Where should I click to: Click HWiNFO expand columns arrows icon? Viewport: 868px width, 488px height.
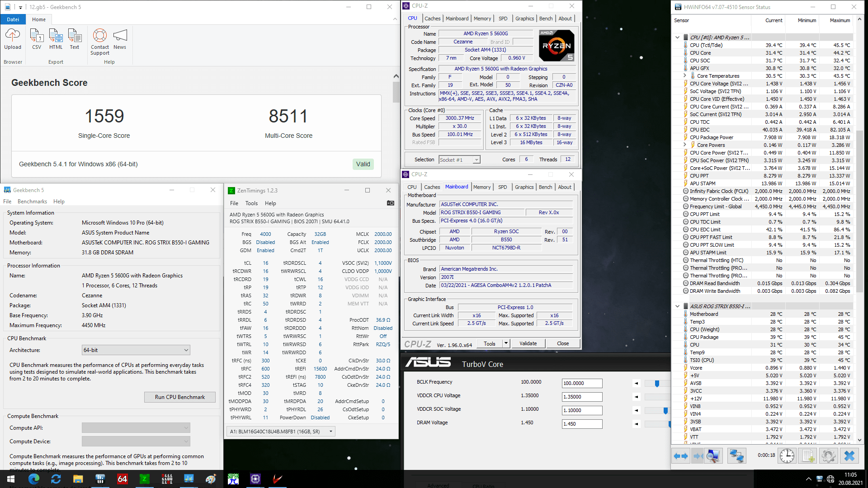tap(681, 456)
